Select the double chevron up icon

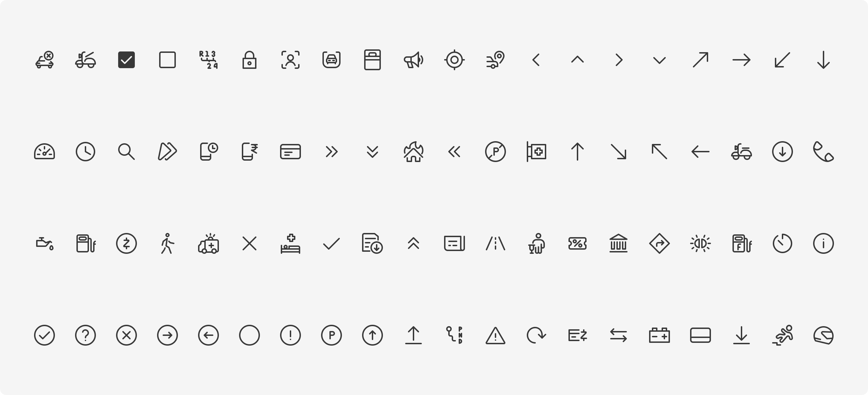pos(413,243)
